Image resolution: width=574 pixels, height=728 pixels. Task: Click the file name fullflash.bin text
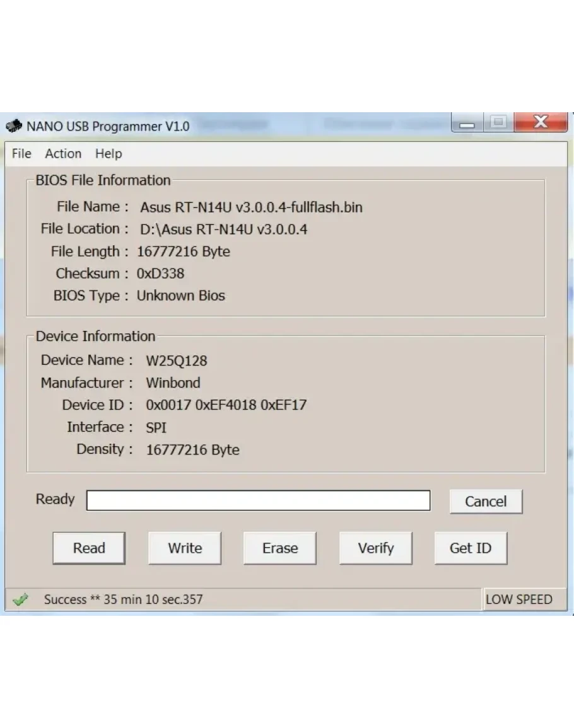pyautogui.click(x=251, y=207)
